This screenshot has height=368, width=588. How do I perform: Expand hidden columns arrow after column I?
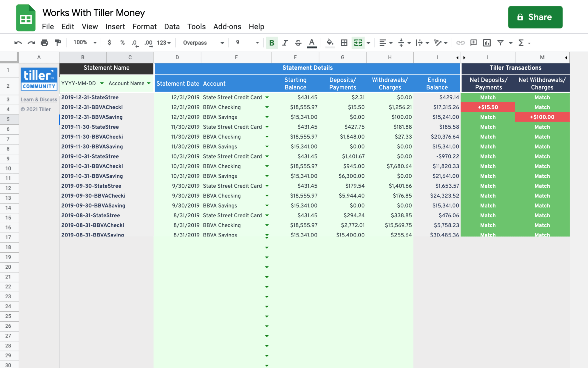pos(457,58)
